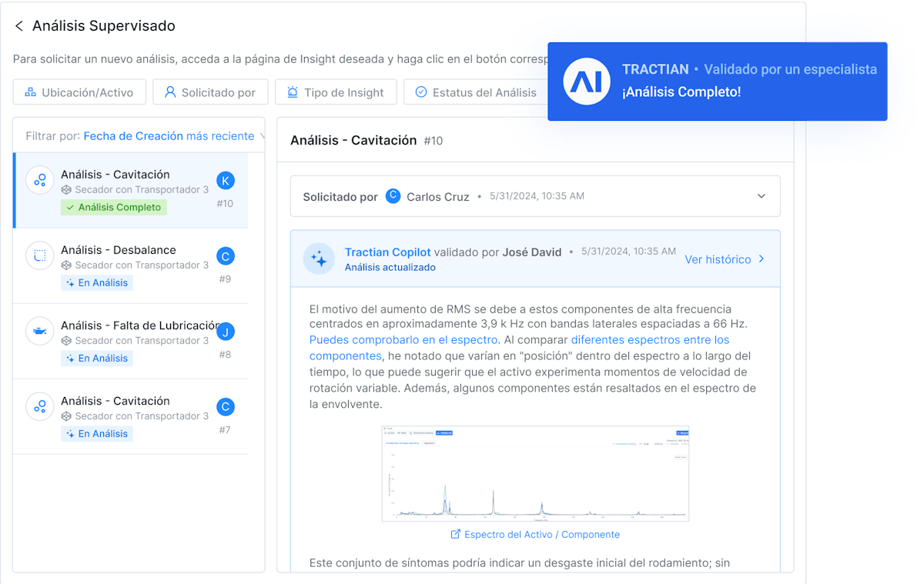The image size is (924, 584).
Task: Expand the Solicitado por details chevron
Action: tap(761, 196)
